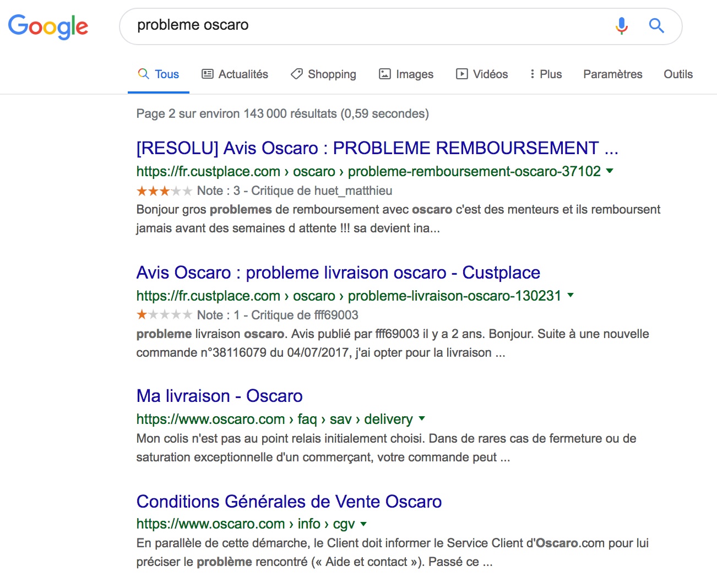
Task: Click the picture icon beside Images
Action: point(385,74)
